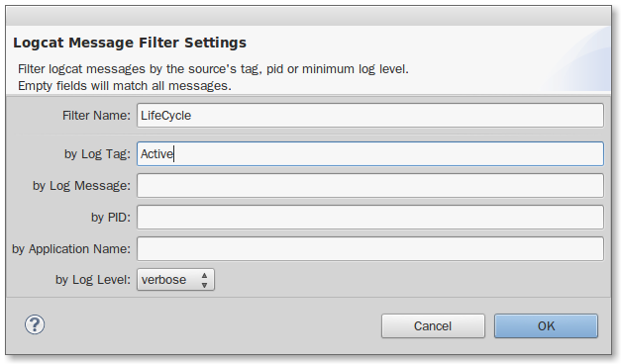Click into the by Log Tag field
Viewport: 621px width, 364px height.
coord(369,154)
